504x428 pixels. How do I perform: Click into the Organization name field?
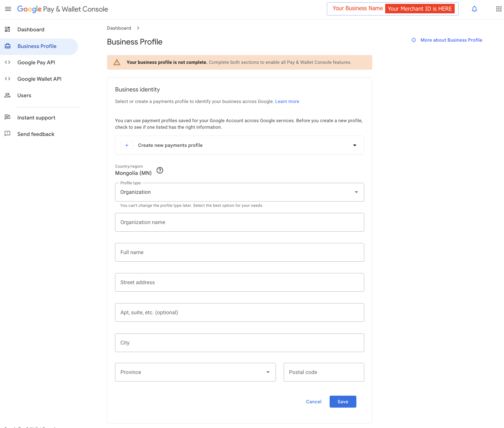click(x=239, y=222)
